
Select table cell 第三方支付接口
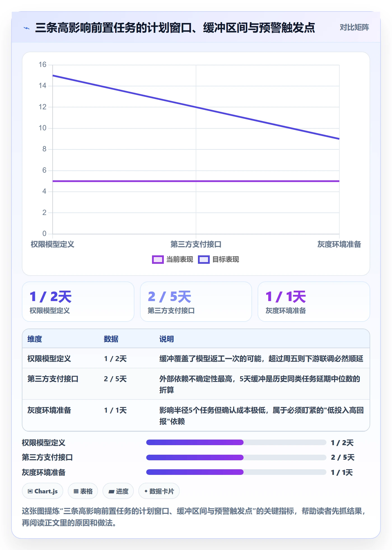tap(53, 379)
